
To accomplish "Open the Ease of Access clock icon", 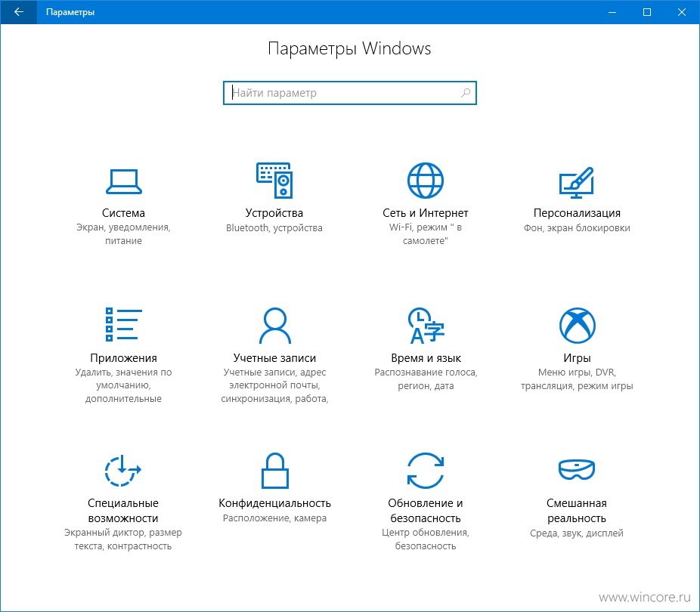I will point(122,471).
